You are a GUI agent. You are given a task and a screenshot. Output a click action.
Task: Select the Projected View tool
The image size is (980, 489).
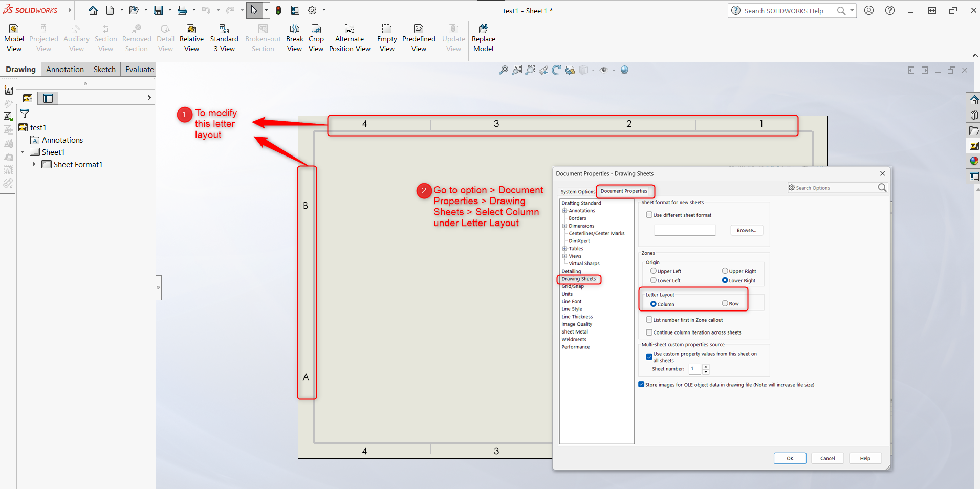[x=43, y=36]
